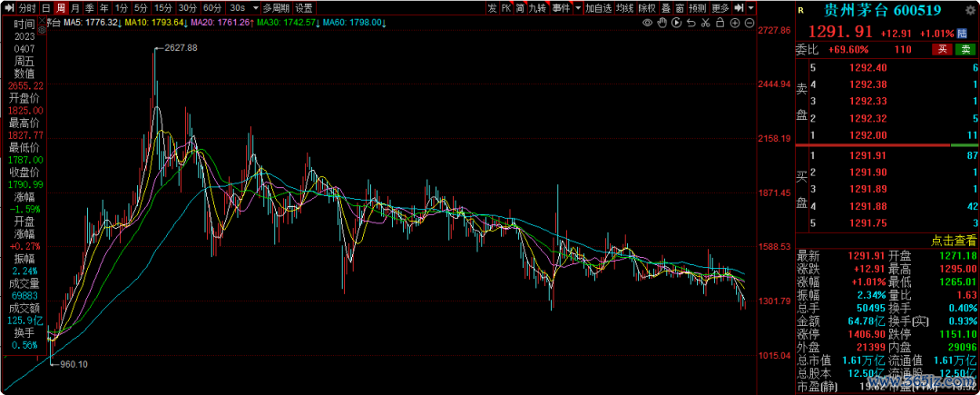Click the 960.10 low price marker
Screen dimensions: 980x395
(x=73, y=362)
